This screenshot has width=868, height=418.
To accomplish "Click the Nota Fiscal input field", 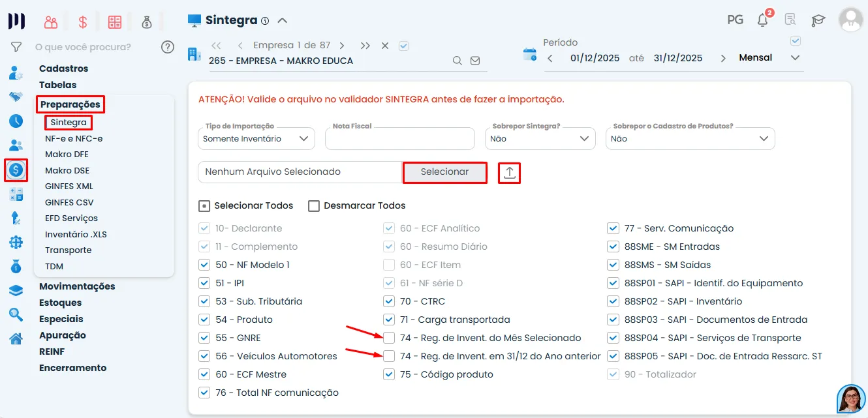I will point(399,138).
